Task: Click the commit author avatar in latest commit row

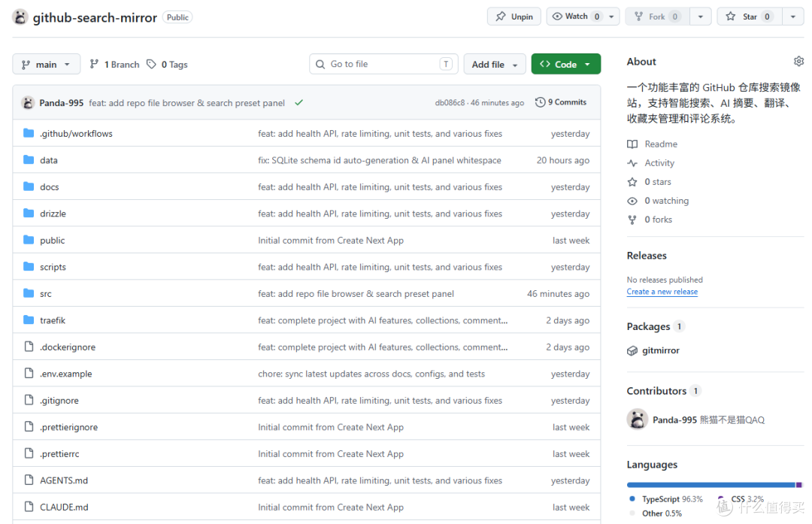Action: (x=28, y=102)
